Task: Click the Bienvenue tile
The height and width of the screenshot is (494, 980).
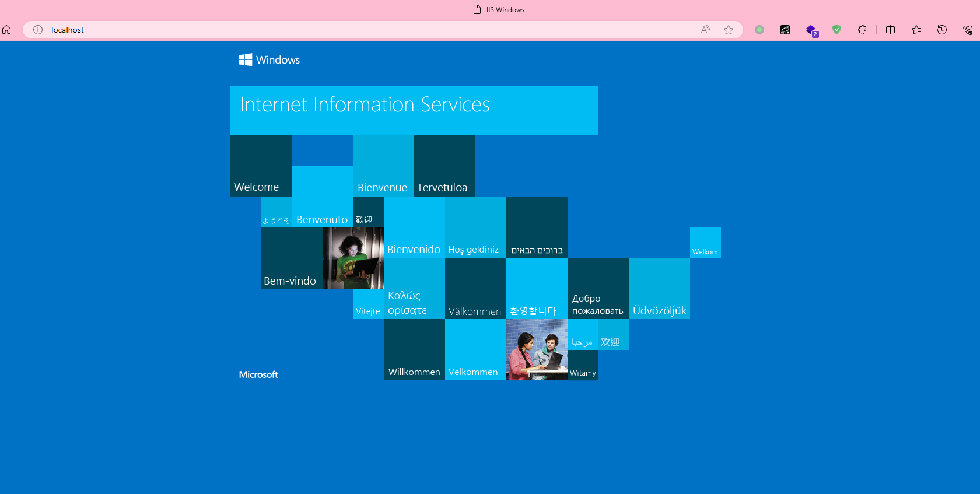Action: click(383, 166)
